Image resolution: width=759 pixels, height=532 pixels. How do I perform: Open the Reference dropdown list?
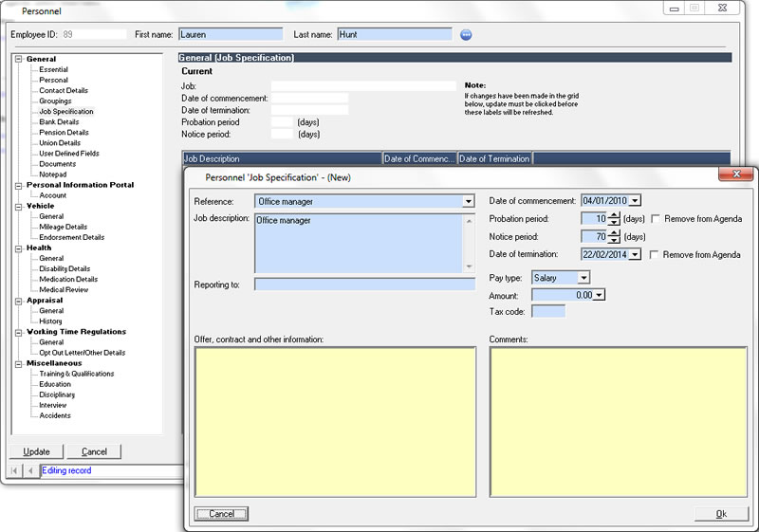468,201
